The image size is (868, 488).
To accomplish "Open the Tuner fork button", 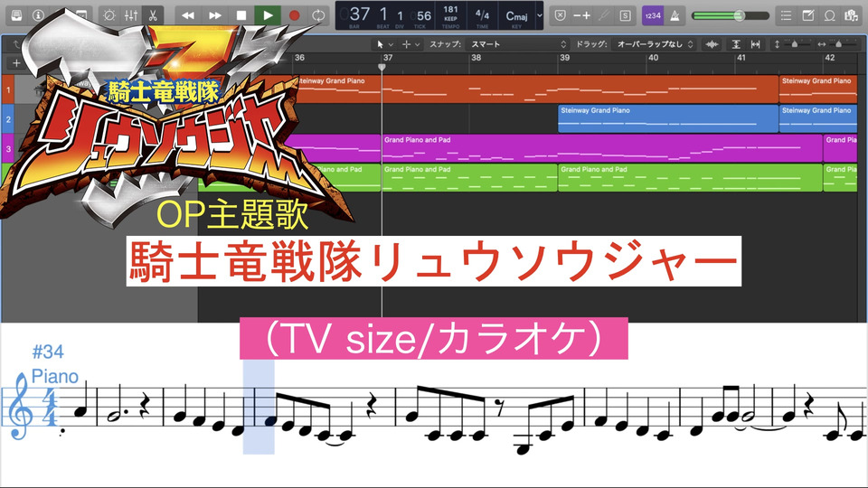I will [x=603, y=15].
